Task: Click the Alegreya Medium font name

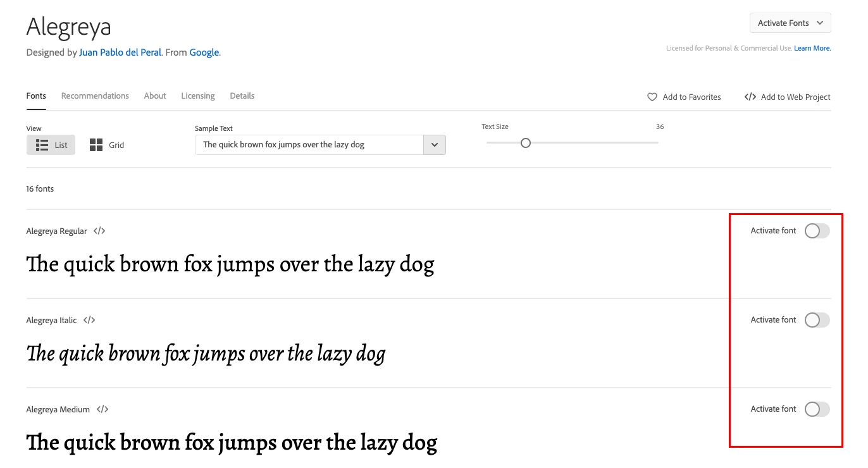Action: point(58,410)
